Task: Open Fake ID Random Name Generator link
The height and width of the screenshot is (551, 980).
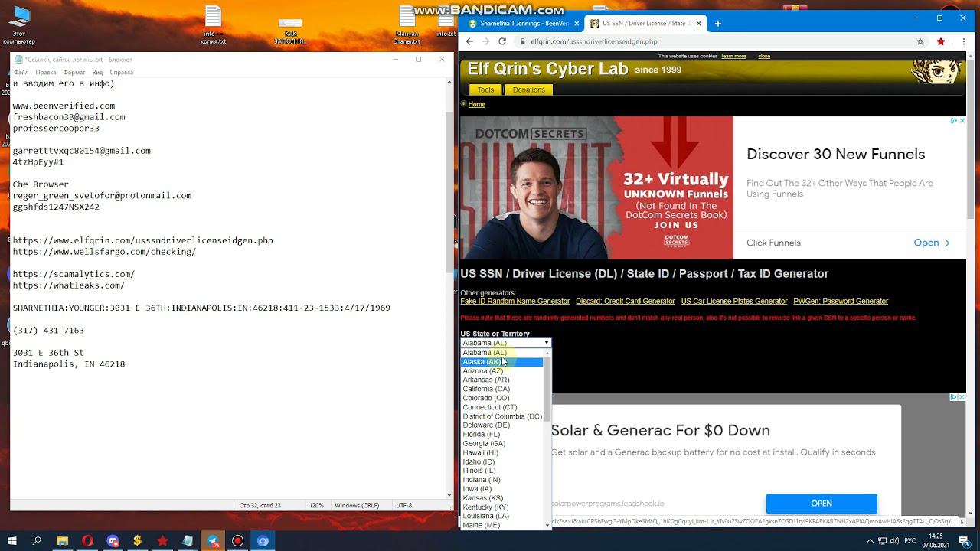Action: tap(515, 302)
